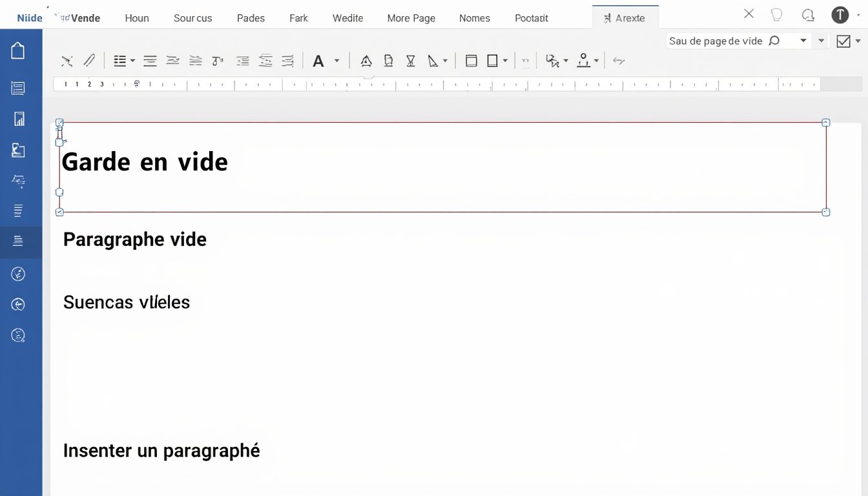The width and height of the screenshot is (868, 496).
Task: Click the slanted lines icon after center align
Action: click(x=172, y=61)
